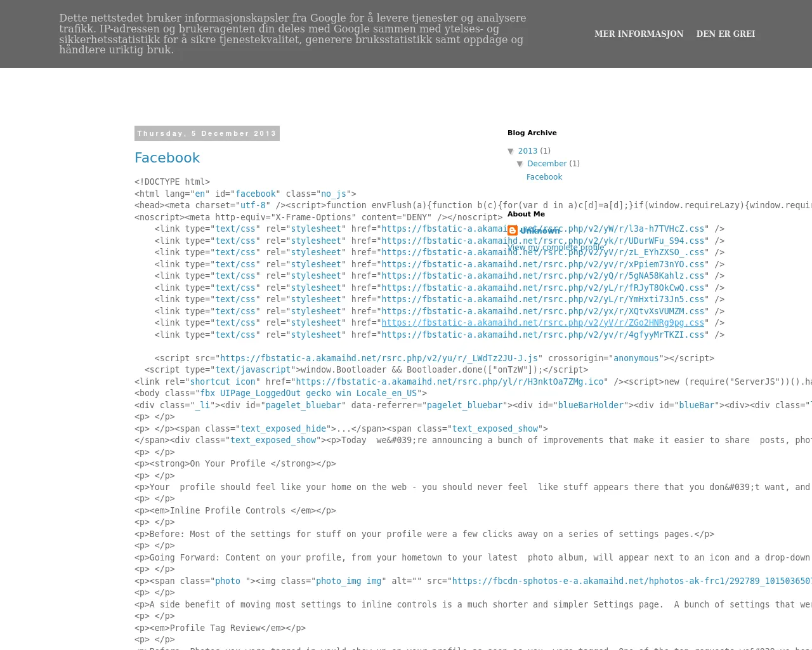Click the text_exposed_hide span line
812x650 pixels.
[x=341, y=428]
